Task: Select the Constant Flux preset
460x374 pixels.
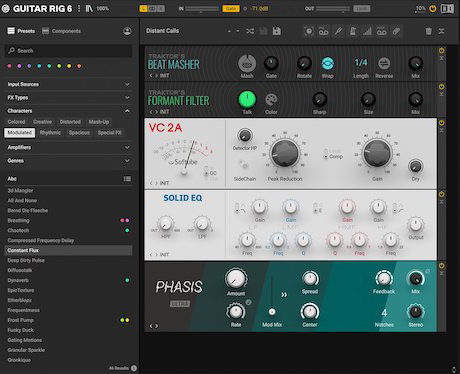Action: pyautogui.click(x=68, y=250)
